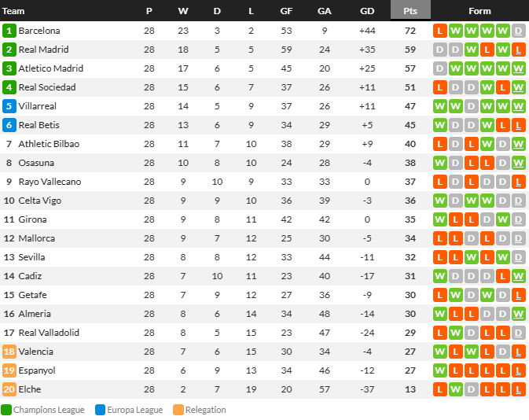
Task: Open the Rayo Vallecano team link
Action: (50, 182)
